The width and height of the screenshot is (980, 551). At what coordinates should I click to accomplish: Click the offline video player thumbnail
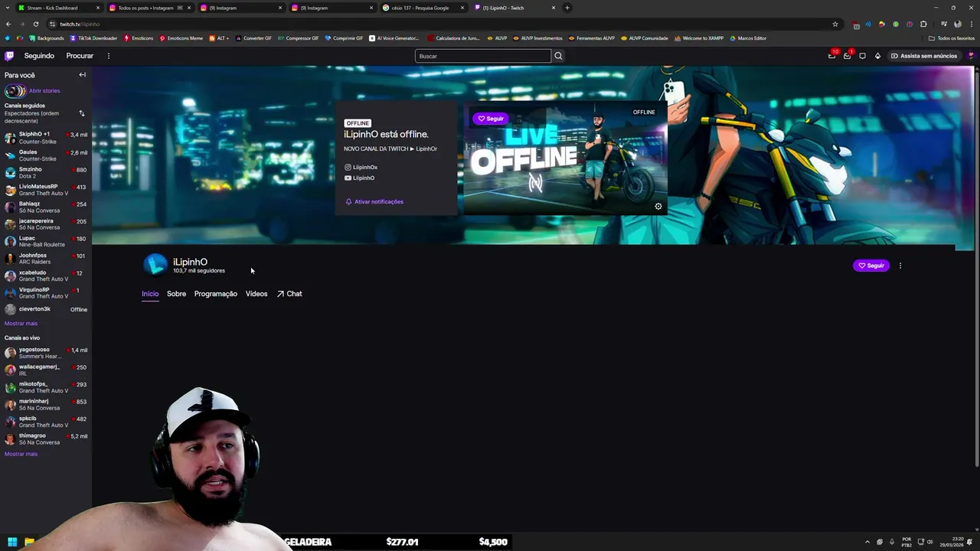[565, 158]
